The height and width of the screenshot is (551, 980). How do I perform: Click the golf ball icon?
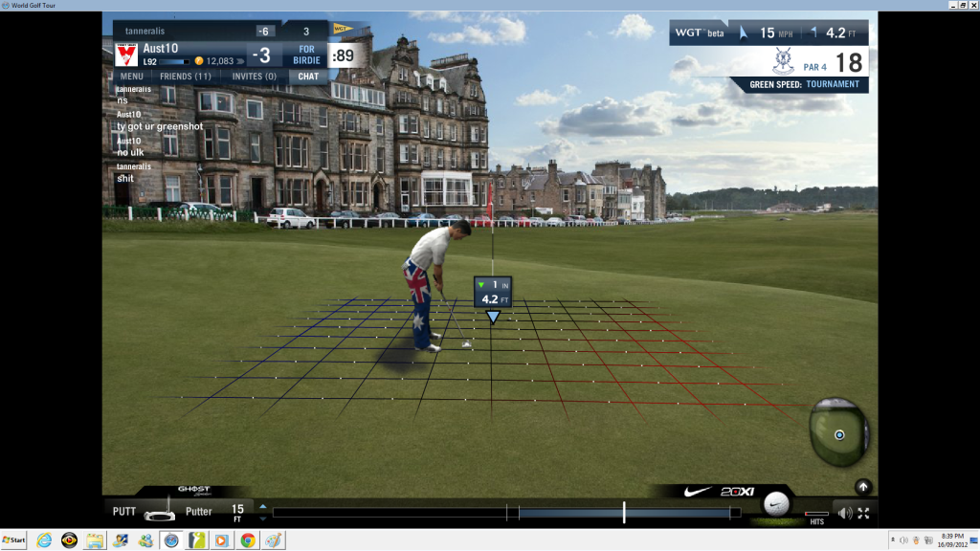point(776,506)
